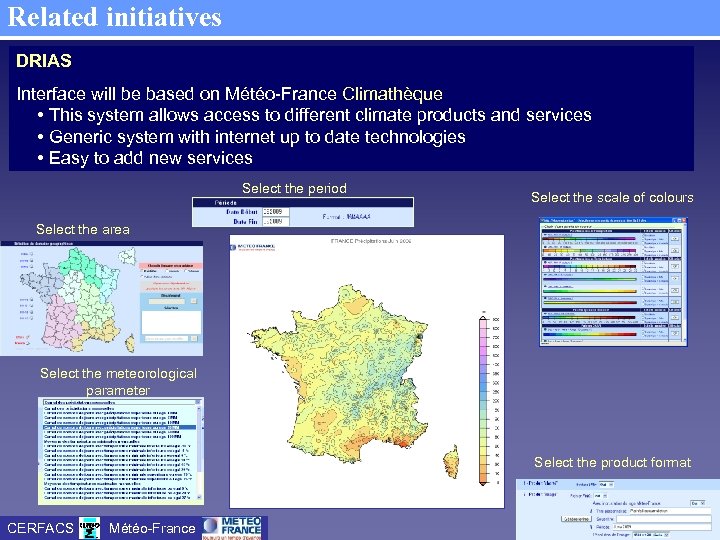The image size is (720, 540).
Task: Open the dropdown in Produit Image row
Action: [x=601, y=496]
